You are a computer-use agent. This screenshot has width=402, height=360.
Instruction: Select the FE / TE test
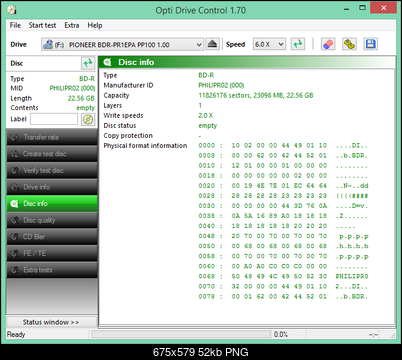click(x=52, y=253)
